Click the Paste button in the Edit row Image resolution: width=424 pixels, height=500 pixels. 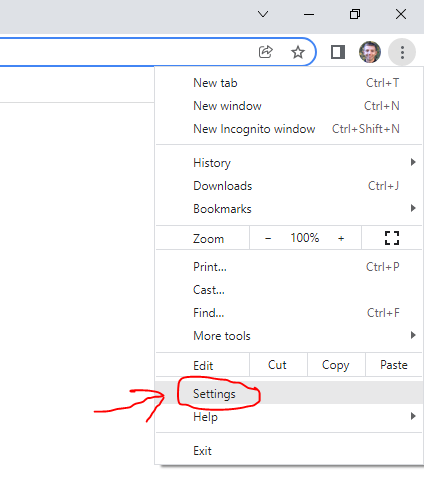click(394, 365)
